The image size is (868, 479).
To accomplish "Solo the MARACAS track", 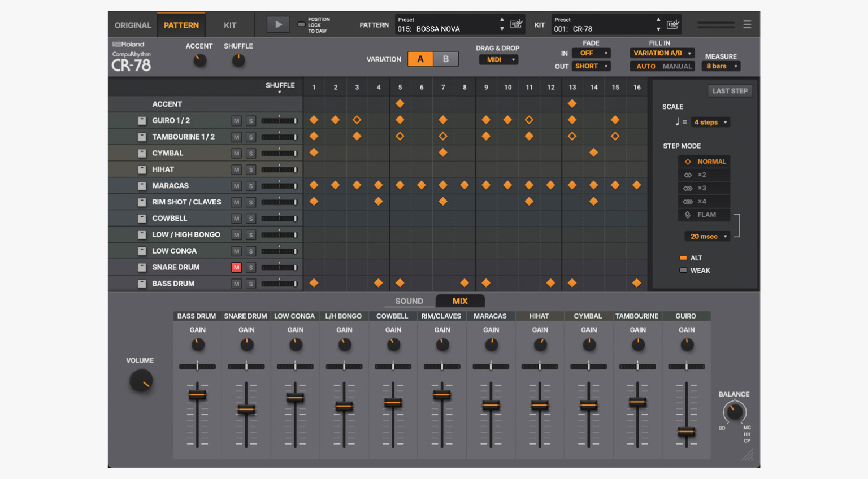I will point(250,185).
